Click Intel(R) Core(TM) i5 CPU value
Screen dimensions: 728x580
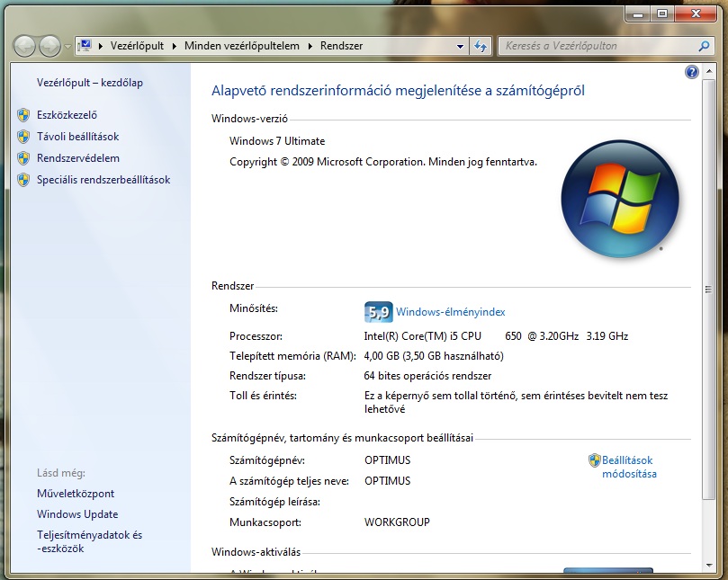pyautogui.click(x=423, y=336)
